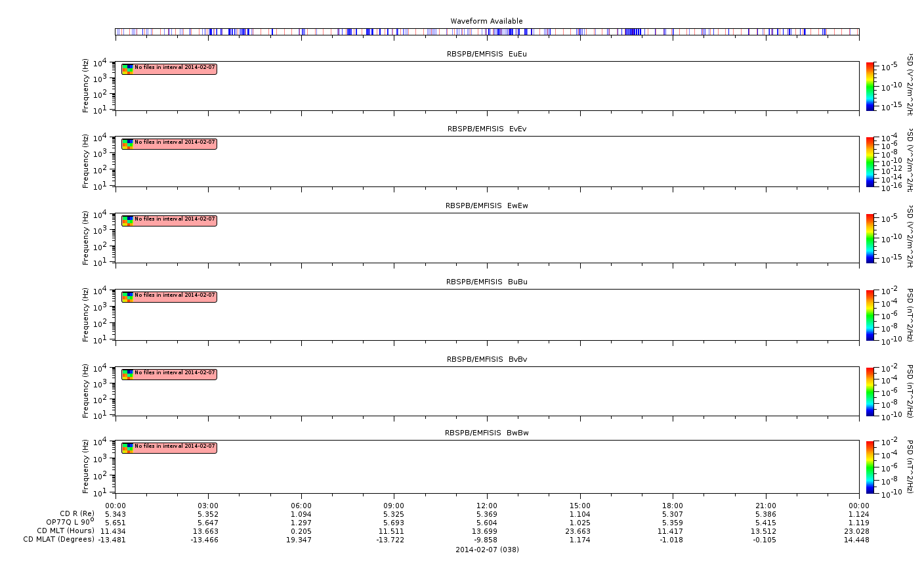Image resolution: width=924 pixels, height=564 pixels.
Task: Click the L value 1.025
Action: [x=580, y=523]
